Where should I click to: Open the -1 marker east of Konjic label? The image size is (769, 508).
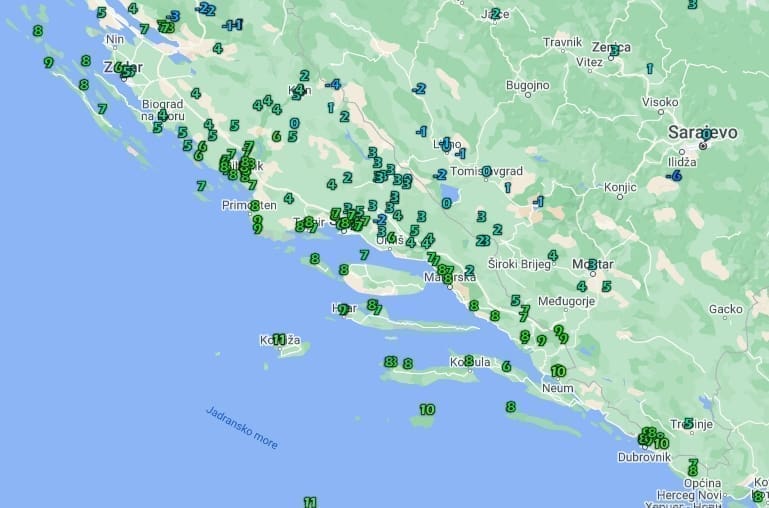(538, 201)
